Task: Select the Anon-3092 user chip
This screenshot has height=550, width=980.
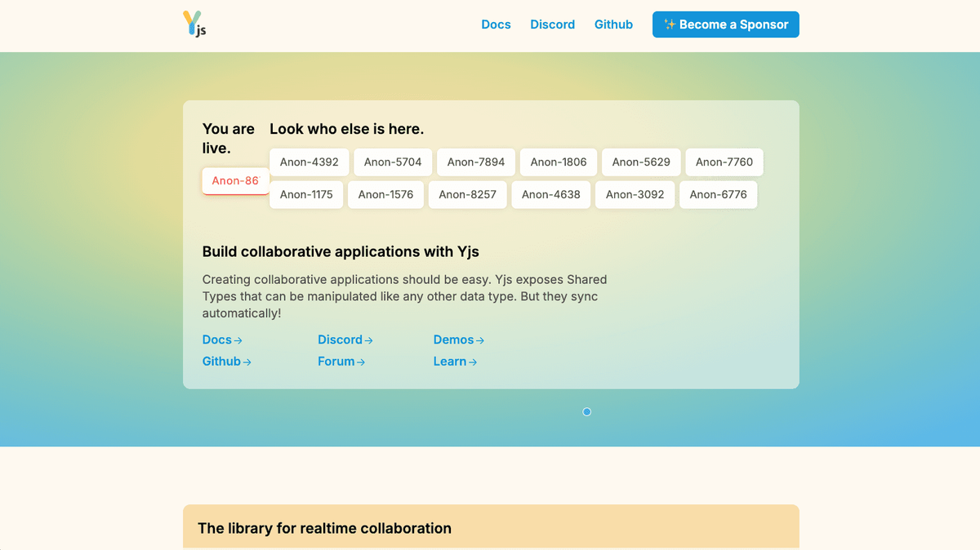Action: pos(635,194)
